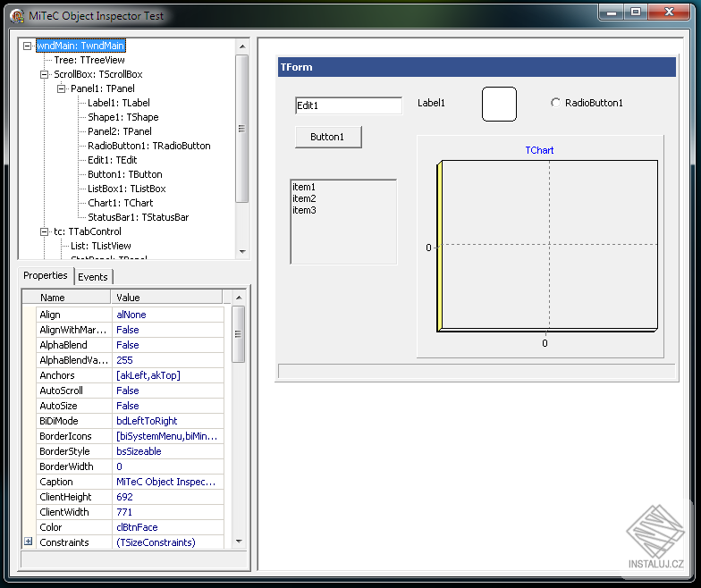Click the property grid scrollbar thumb

click(238, 334)
